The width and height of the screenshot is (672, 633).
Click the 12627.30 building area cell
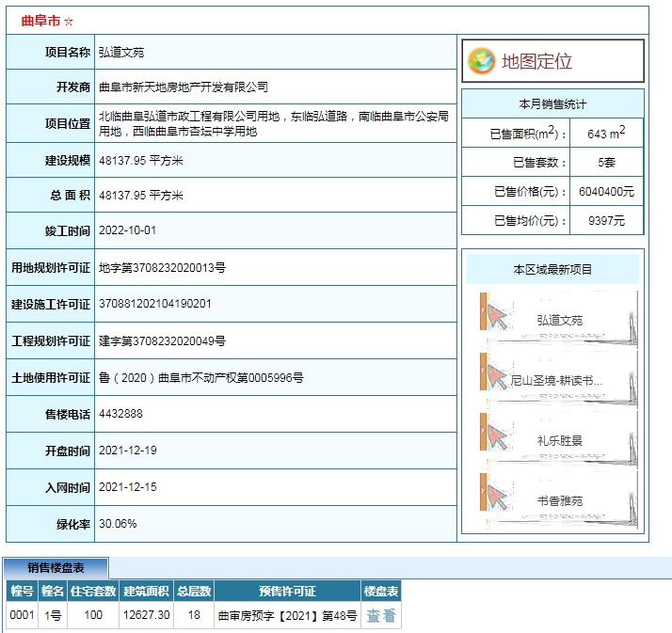click(x=146, y=615)
